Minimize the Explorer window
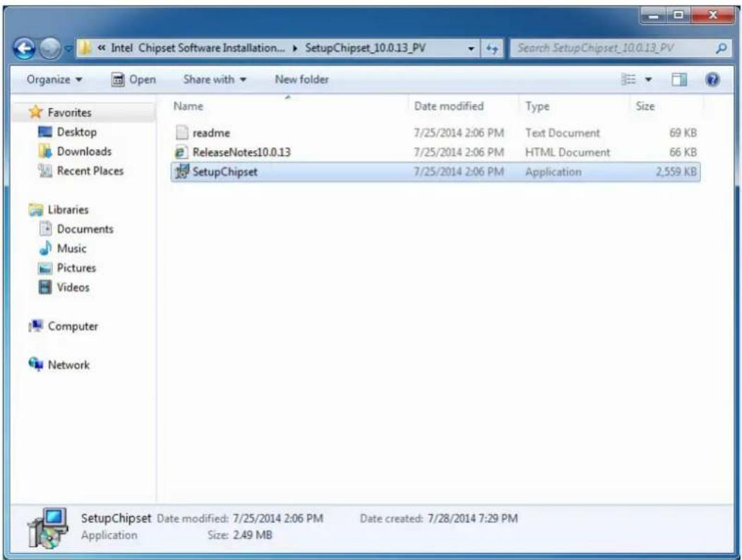The width and height of the screenshot is (742, 560). 654,16
